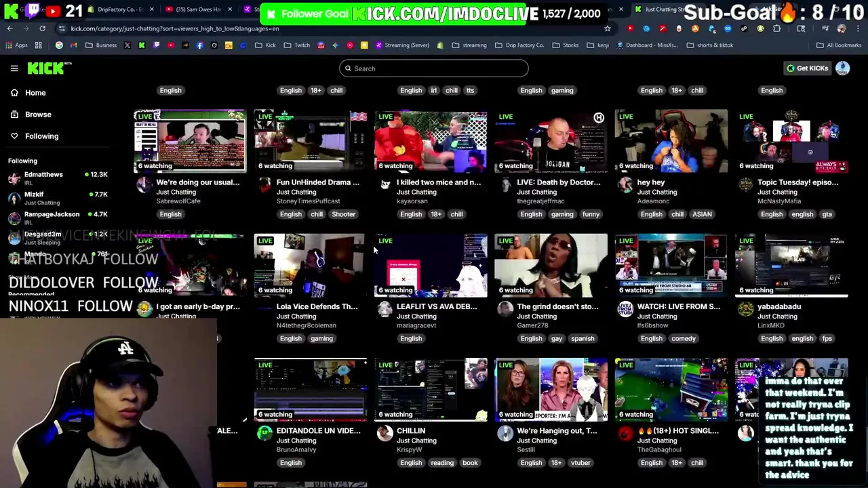Select the funny tag under thegreatjeffmac
The width and height of the screenshot is (868, 488).
(591, 214)
